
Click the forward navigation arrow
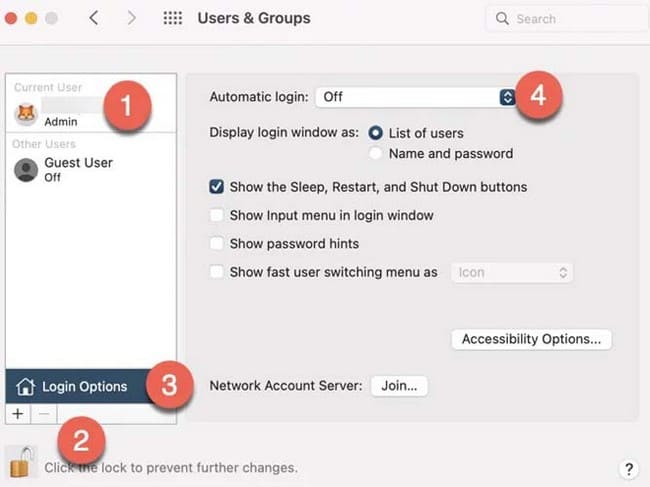tap(131, 18)
